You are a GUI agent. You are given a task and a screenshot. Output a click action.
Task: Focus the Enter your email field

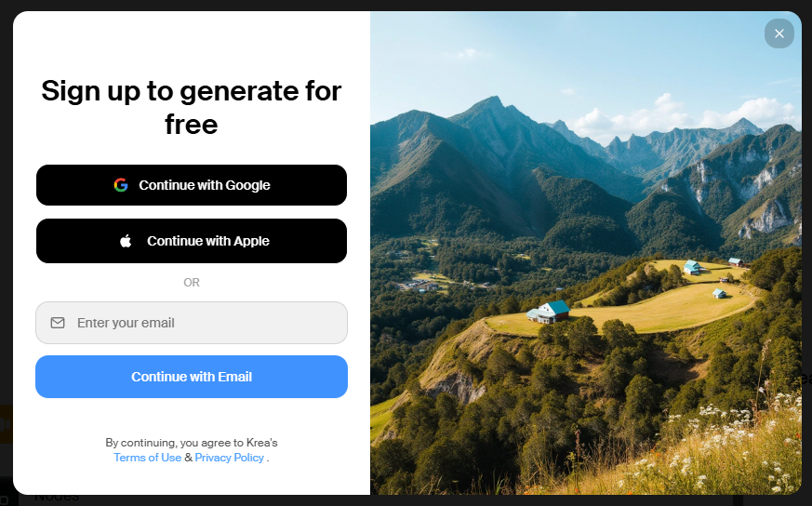pyautogui.click(x=192, y=323)
